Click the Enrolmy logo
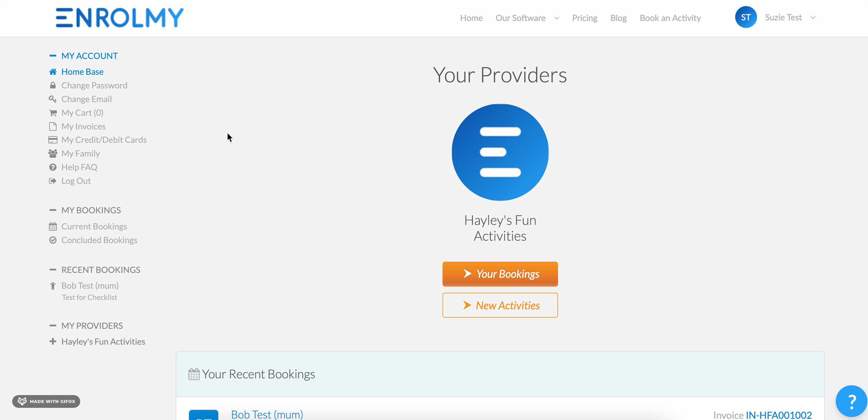The width and height of the screenshot is (868, 420). (120, 18)
